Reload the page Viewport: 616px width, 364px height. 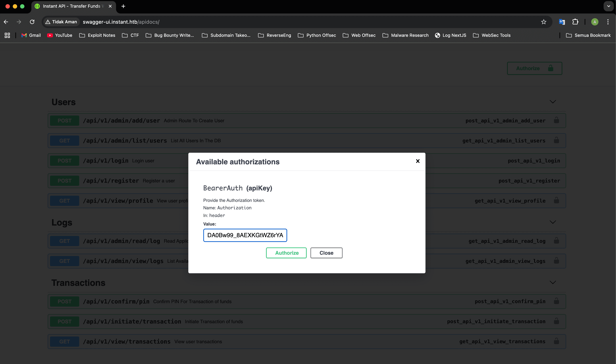tap(32, 22)
